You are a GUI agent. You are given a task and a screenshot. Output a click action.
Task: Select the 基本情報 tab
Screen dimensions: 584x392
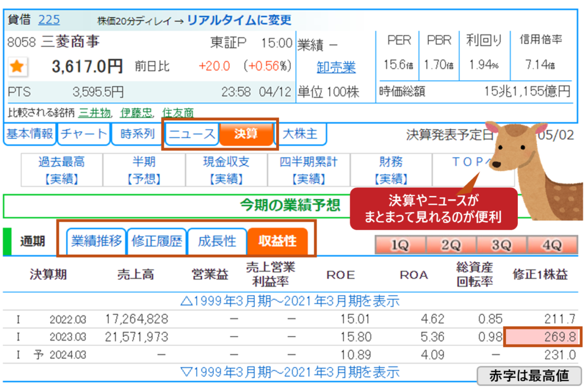[x=29, y=134]
